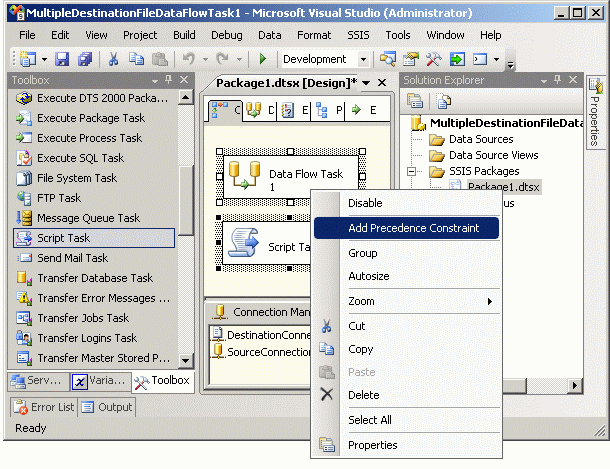Choose Disable in the context menu
This screenshot has width=610, height=469.
coord(407,203)
